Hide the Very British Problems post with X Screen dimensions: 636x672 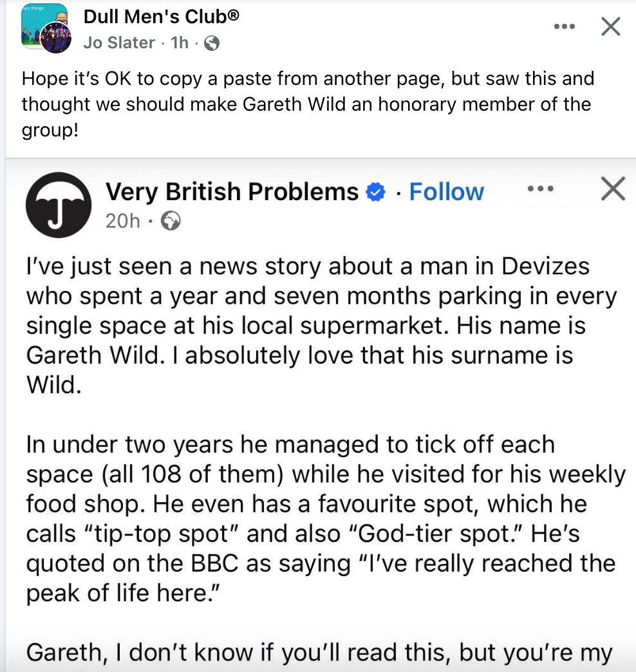(x=612, y=189)
